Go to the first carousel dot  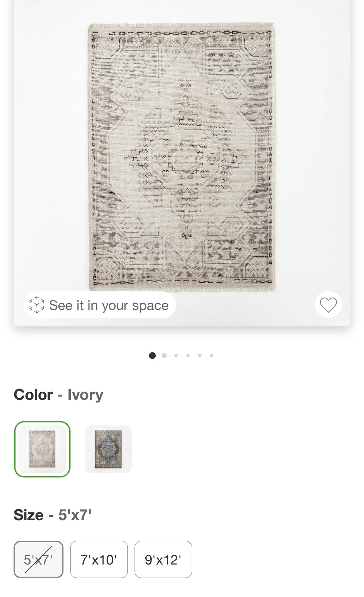pos(152,355)
